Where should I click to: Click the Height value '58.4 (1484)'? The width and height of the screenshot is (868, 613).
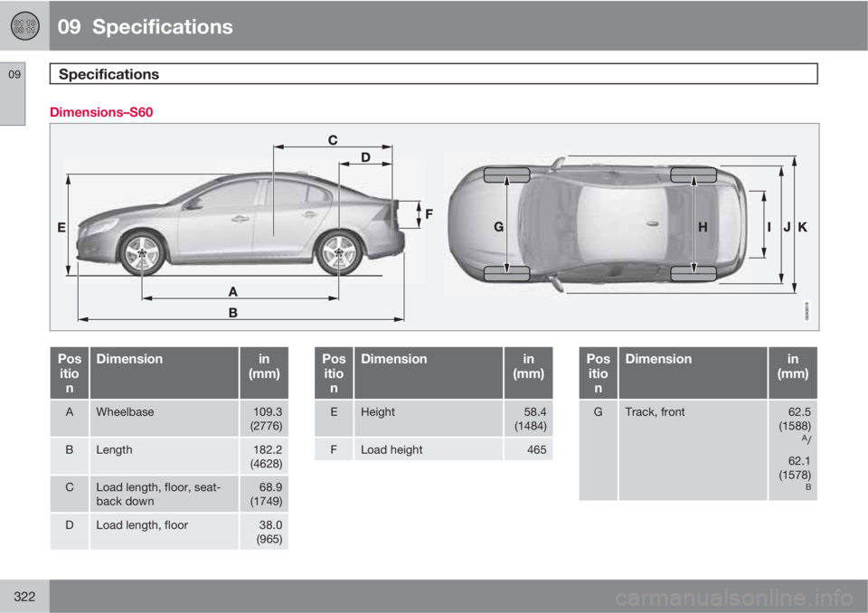coord(529,418)
